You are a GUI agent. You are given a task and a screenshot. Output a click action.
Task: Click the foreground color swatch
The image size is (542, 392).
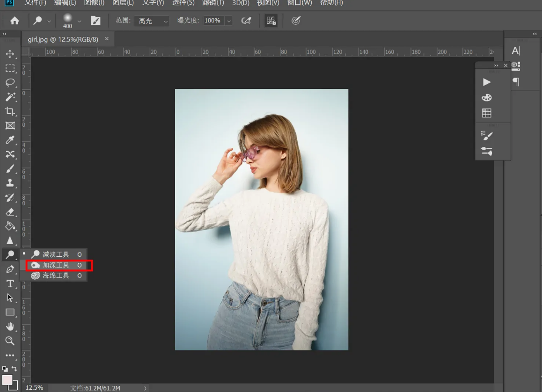[x=7, y=379]
